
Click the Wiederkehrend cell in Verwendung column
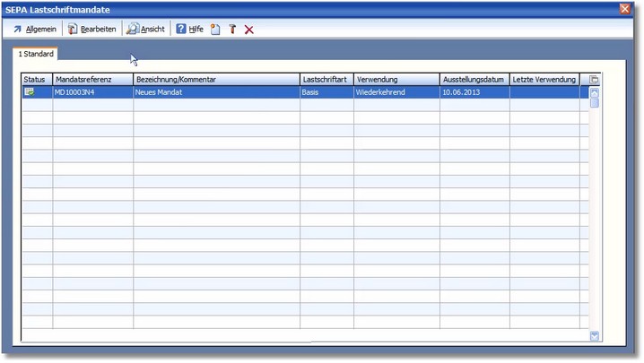pos(396,91)
